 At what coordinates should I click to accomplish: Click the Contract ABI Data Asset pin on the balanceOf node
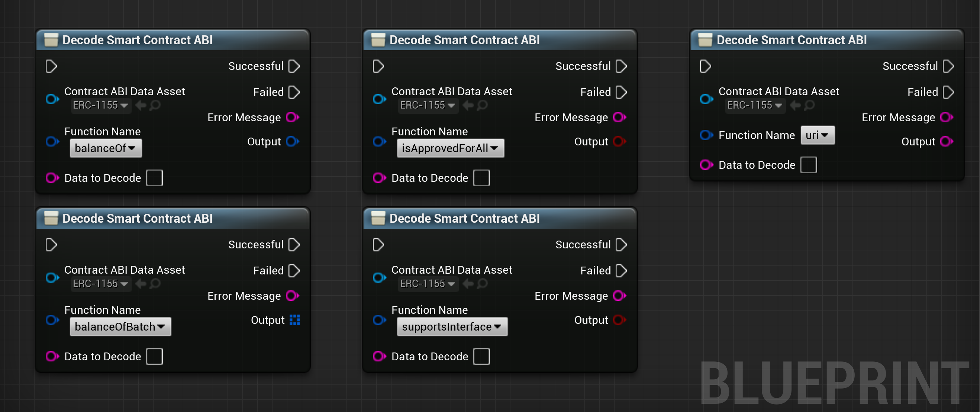pos(52,99)
